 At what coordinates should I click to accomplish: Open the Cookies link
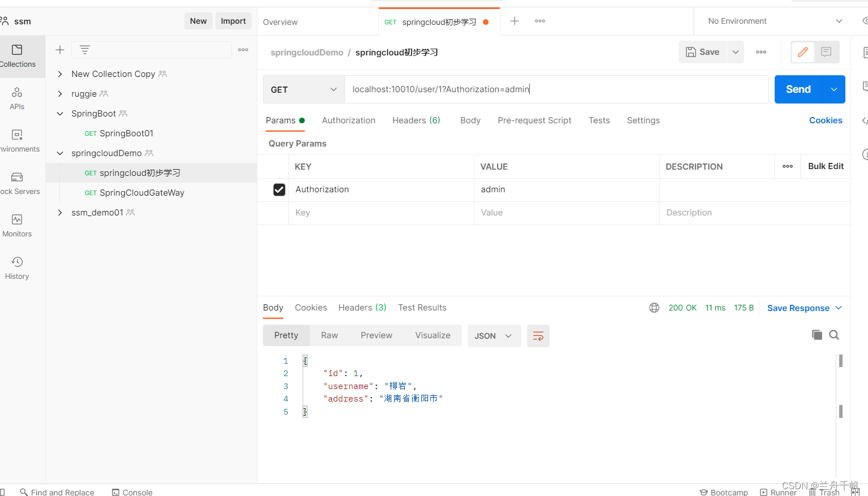click(x=826, y=120)
